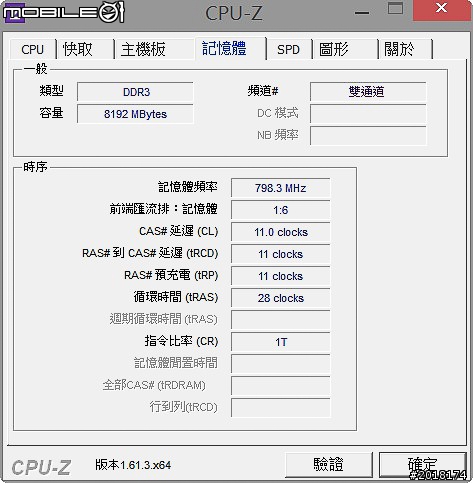Click the DDR3 type field
The width and height of the screenshot is (473, 483).
135,92
